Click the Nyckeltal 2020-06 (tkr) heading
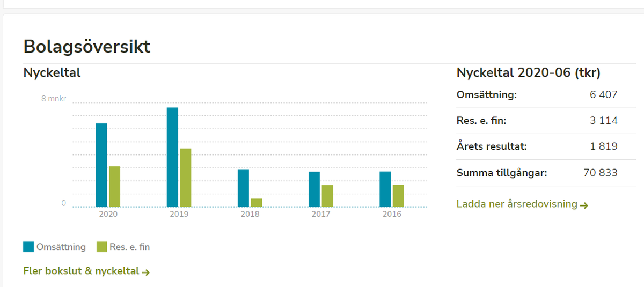 [x=529, y=73]
